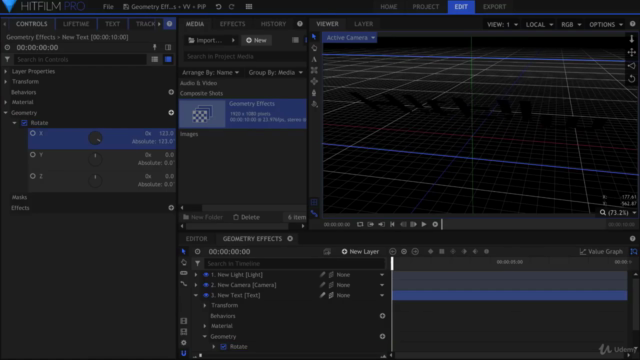Image resolution: width=640 pixels, height=360 pixels.
Task: Open the Controls panel help icon
Action: click(x=169, y=24)
